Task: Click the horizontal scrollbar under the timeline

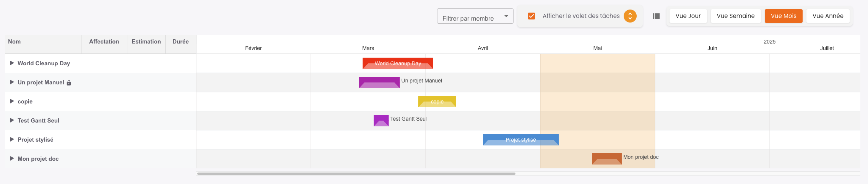Action: (356, 174)
